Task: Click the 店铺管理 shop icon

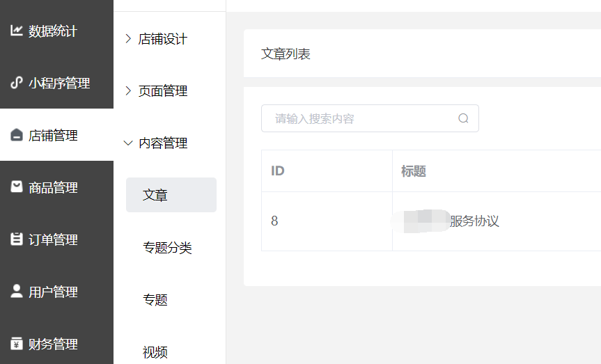Action: pos(17,135)
